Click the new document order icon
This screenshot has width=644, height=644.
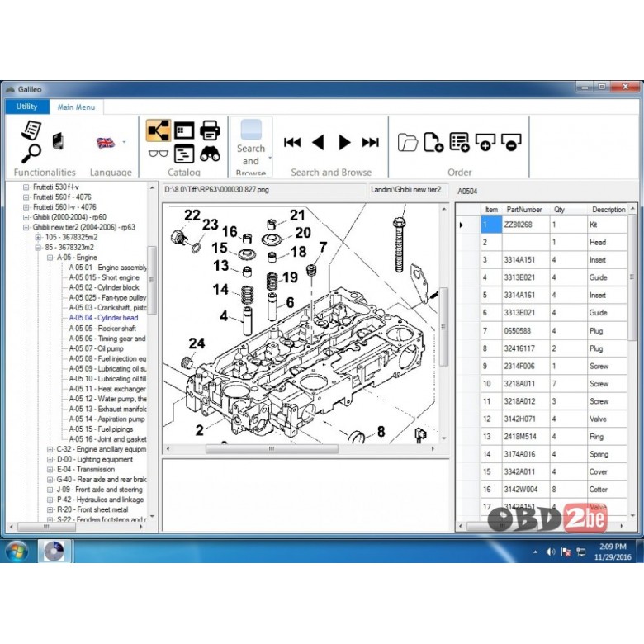coord(433,142)
